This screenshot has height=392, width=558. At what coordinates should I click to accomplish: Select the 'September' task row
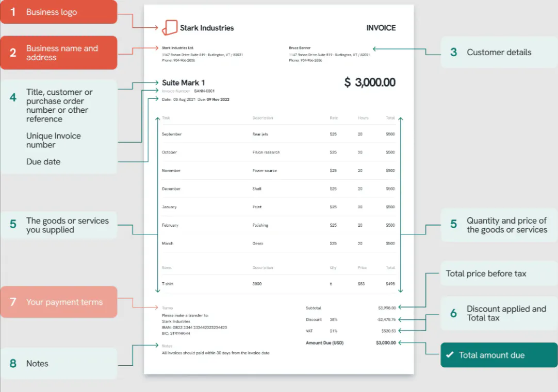278,134
